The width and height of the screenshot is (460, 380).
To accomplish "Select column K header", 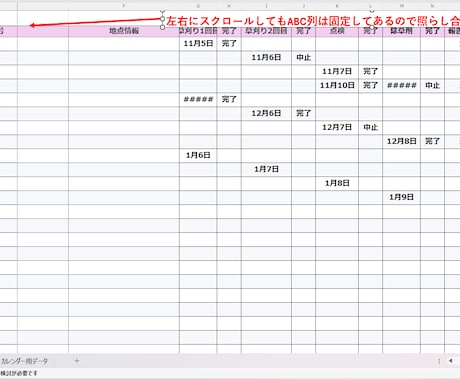I will pyautogui.click(x=337, y=6).
